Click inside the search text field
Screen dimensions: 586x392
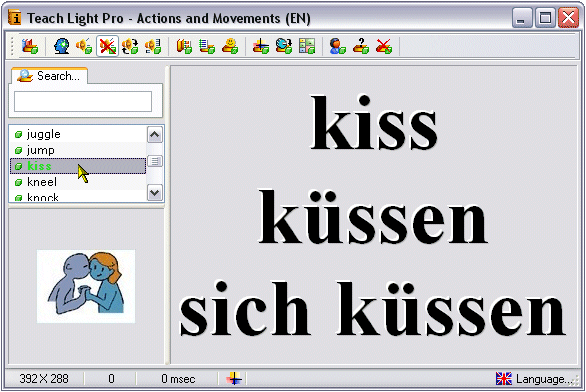[83, 101]
